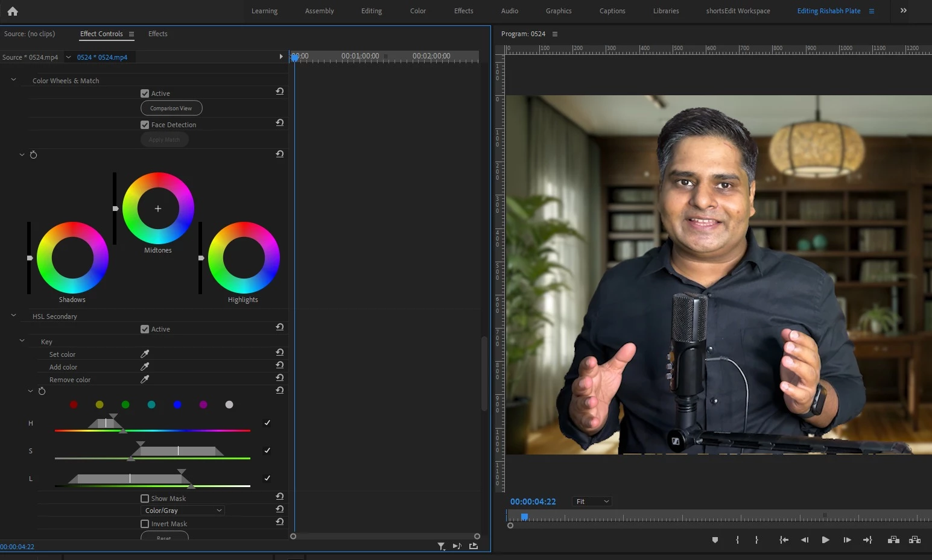Open the Program monitor panel menu
Viewport: 932px width, 560px height.
(x=555, y=34)
